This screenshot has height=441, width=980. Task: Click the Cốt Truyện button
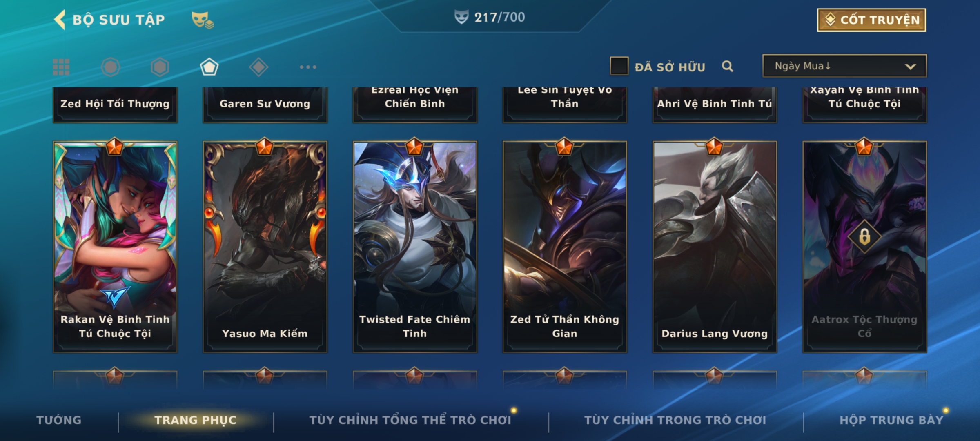(x=871, y=20)
